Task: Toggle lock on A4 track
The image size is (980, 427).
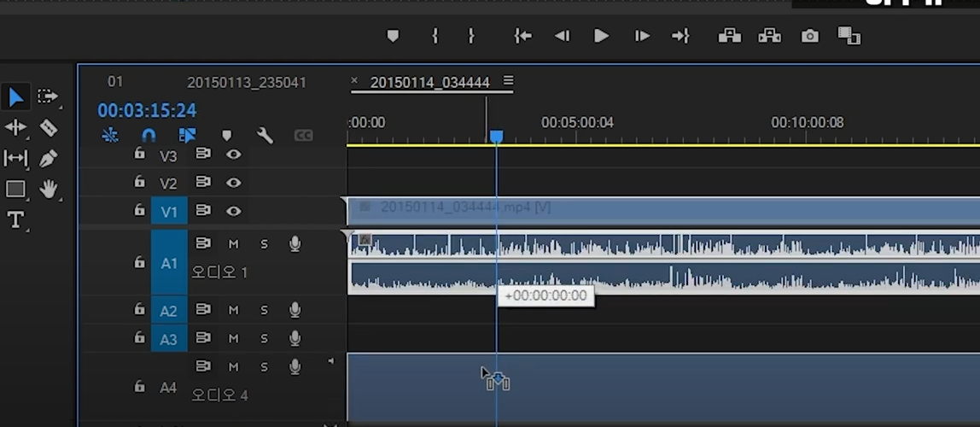Action: [x=139, y=387]
